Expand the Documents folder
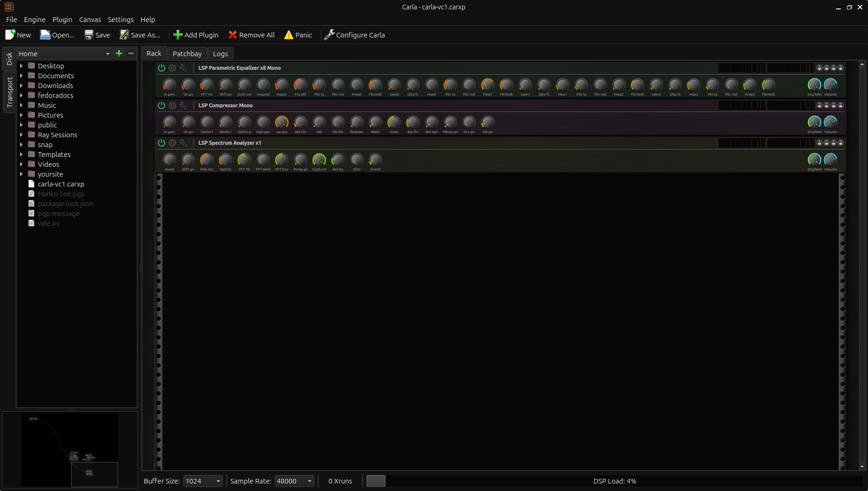 pyautogui.click(x=21, y=76)
